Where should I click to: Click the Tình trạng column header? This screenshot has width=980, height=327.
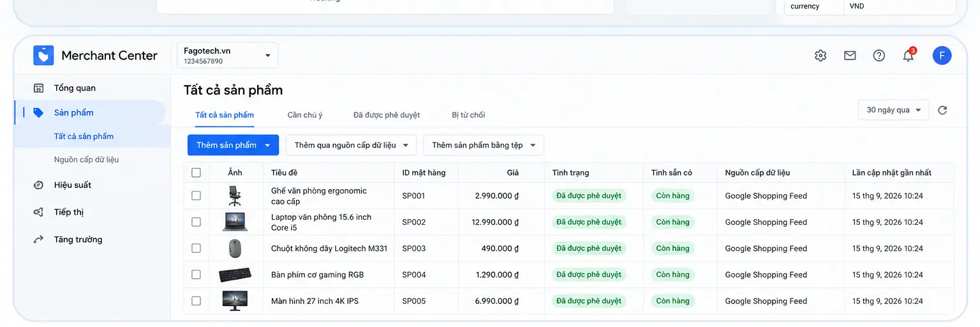coord(570,172)
